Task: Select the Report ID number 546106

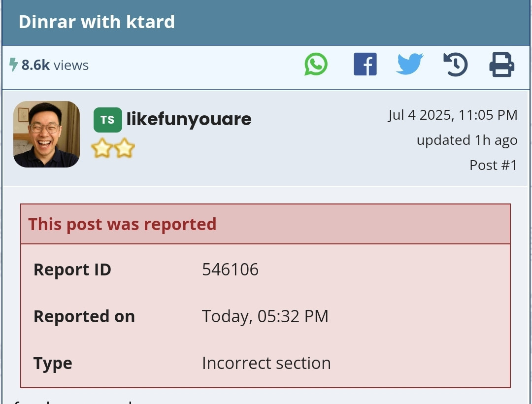Action: pos(231,269)
